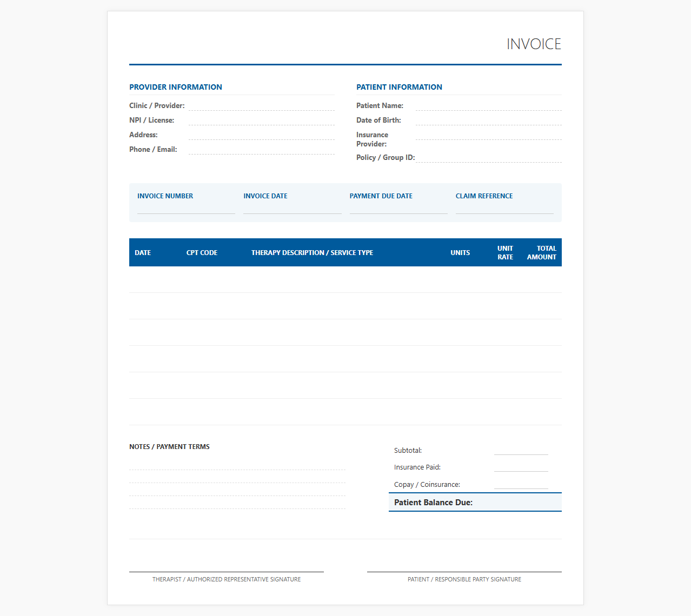Viewport: 691px width, 616px height.
Task: Click the Patient / Responsible Party Signature caption
Action: 464,579
